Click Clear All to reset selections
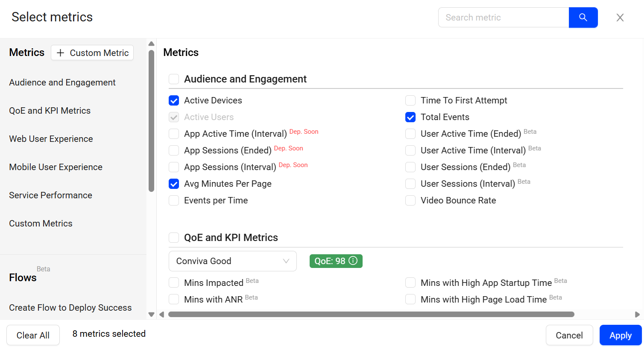Viewport: 644px width, 350px height. tap(33, 335)
